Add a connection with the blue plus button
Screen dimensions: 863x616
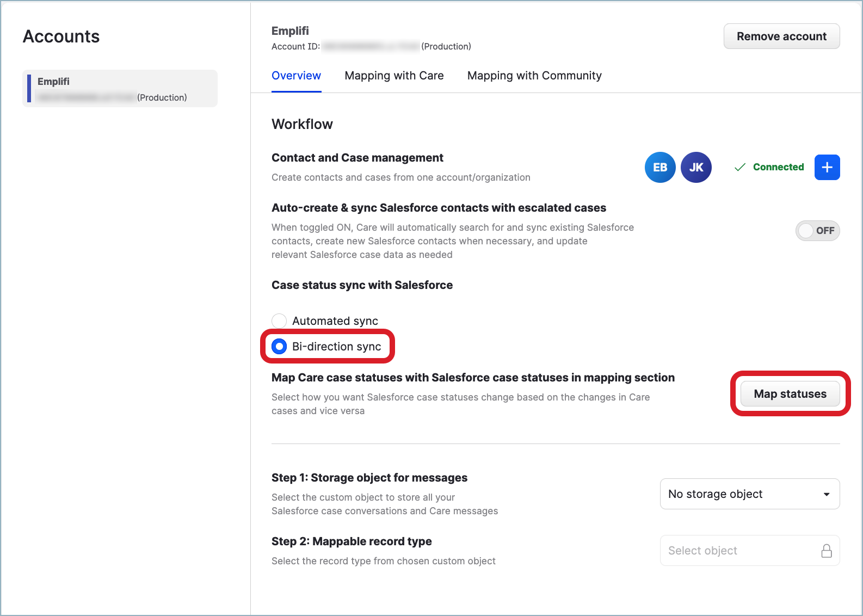(x=827, y=167)
